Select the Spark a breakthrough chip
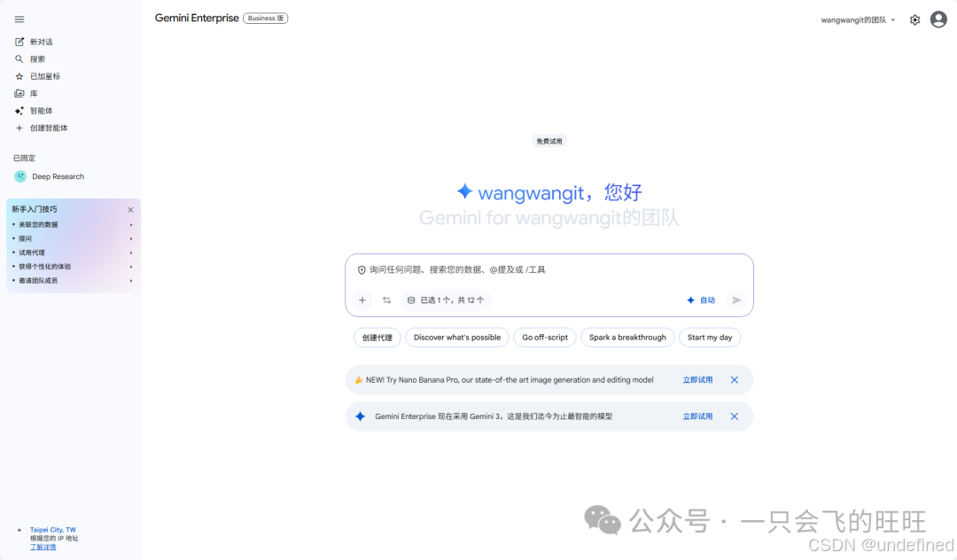 tap(627, 338)
